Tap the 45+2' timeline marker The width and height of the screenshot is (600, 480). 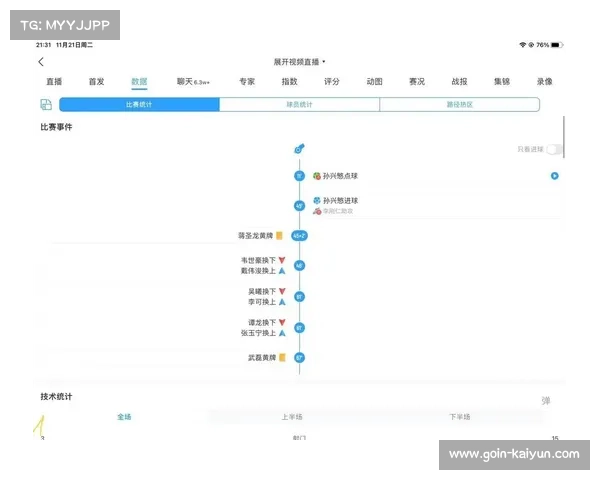[299, 235]
